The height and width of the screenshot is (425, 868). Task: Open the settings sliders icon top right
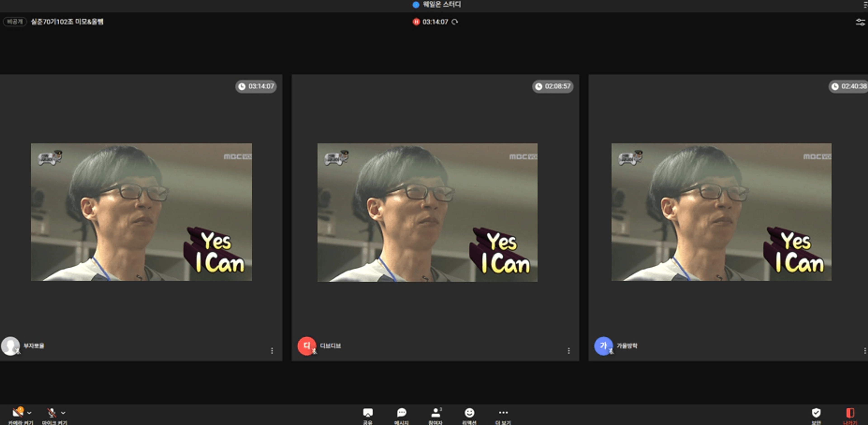point(860,22)
